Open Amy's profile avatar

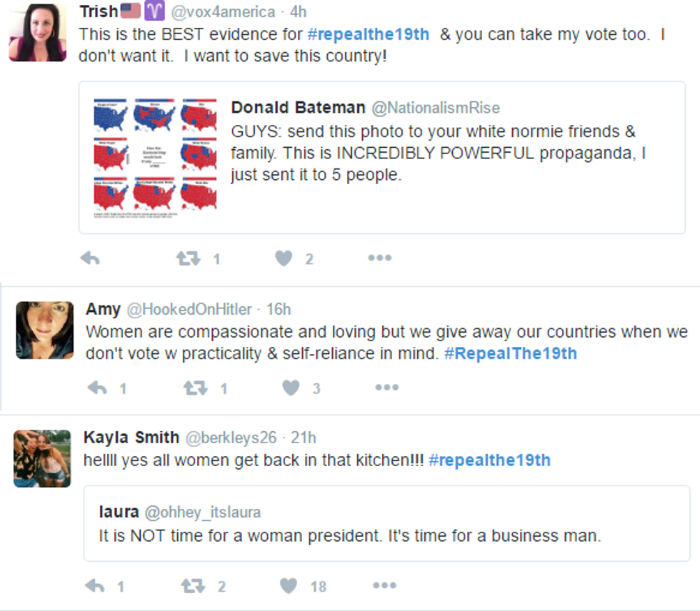[x=44, y=330]
